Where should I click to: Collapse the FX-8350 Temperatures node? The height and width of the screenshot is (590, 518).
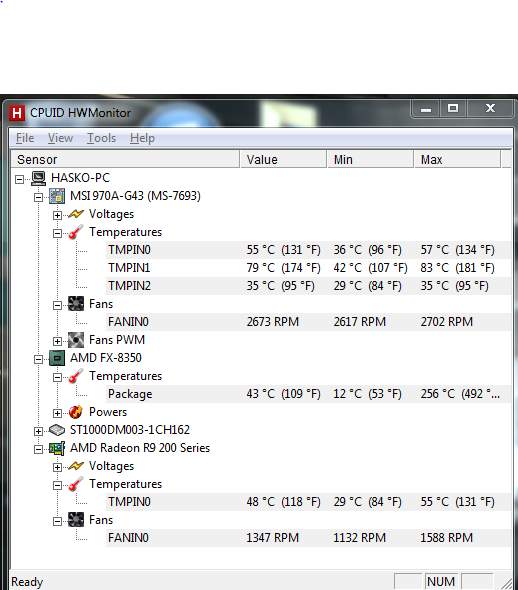pyautogui.click(x=57, y=377)
